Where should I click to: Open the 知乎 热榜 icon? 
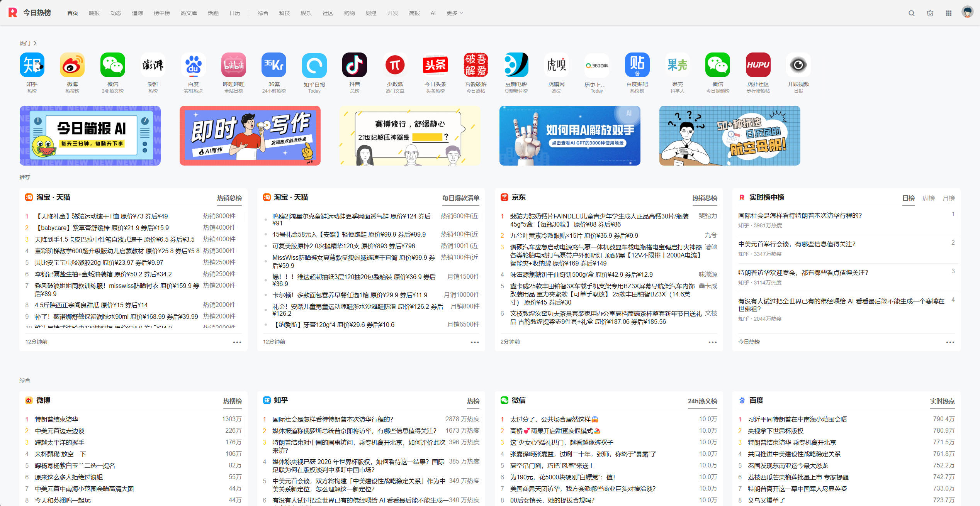coord(32,65)
